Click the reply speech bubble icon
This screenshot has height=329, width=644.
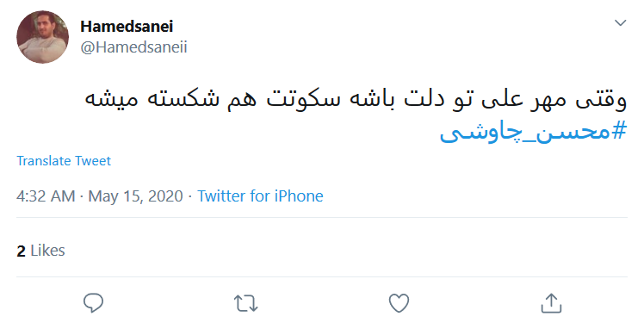click(93, 303)
